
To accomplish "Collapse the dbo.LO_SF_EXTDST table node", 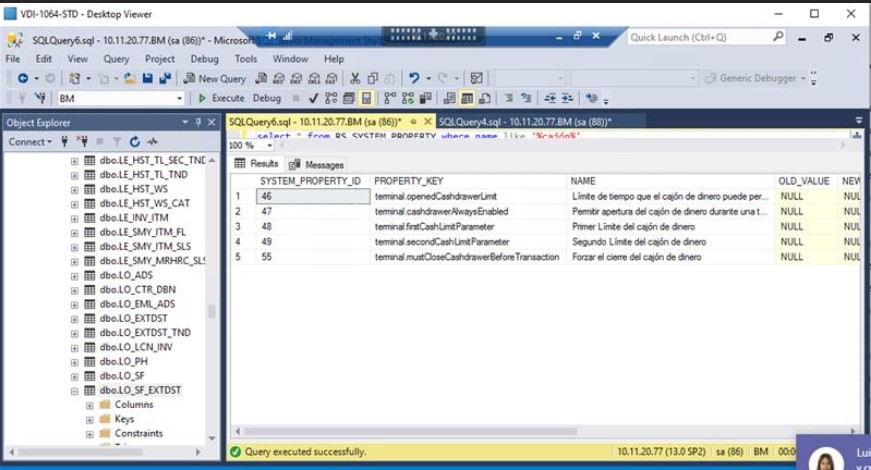I will click(x=74, y=391).
